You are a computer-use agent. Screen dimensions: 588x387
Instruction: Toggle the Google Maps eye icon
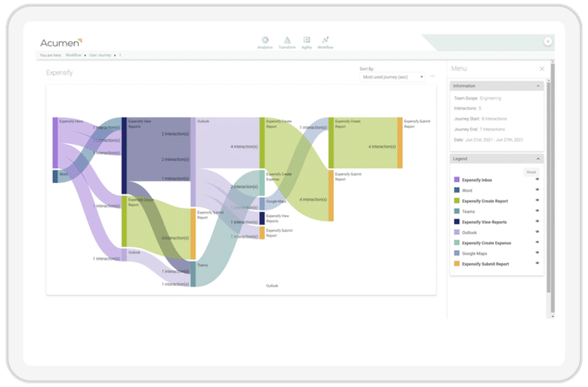tap(537, 253)
